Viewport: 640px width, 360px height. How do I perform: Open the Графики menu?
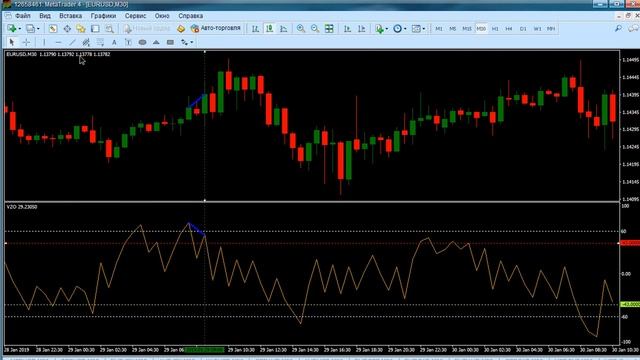click(103, 16)
